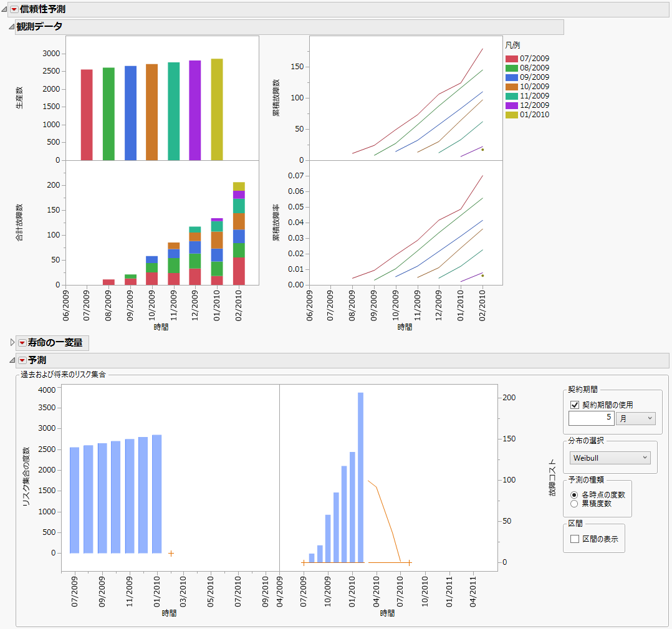Click the リスク集合の度数 axis label
The height and width of the screenshot is (629, 672).
pyautogui.click(x=26, y=476)
